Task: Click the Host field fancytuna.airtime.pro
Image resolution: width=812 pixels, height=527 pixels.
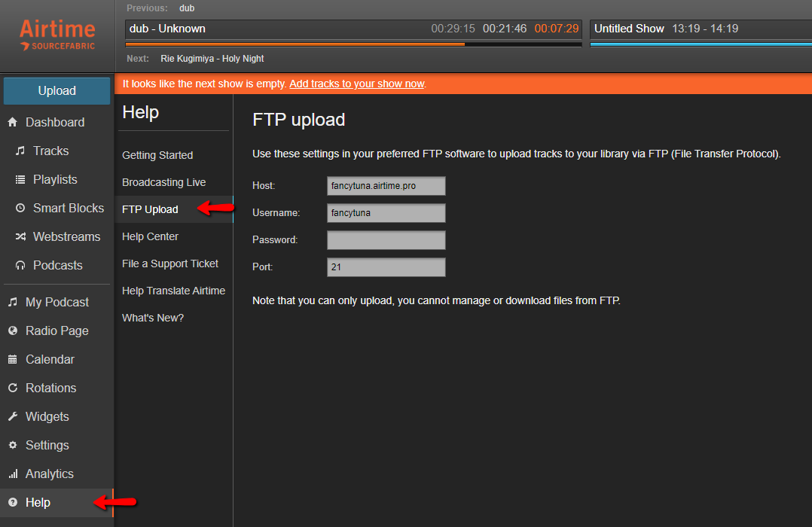Action: (386, 186)
